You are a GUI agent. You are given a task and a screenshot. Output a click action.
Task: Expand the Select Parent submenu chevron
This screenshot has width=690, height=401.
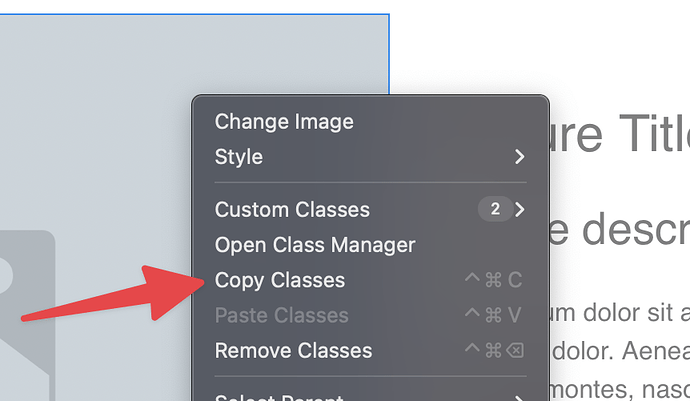(x=519, y=396)
